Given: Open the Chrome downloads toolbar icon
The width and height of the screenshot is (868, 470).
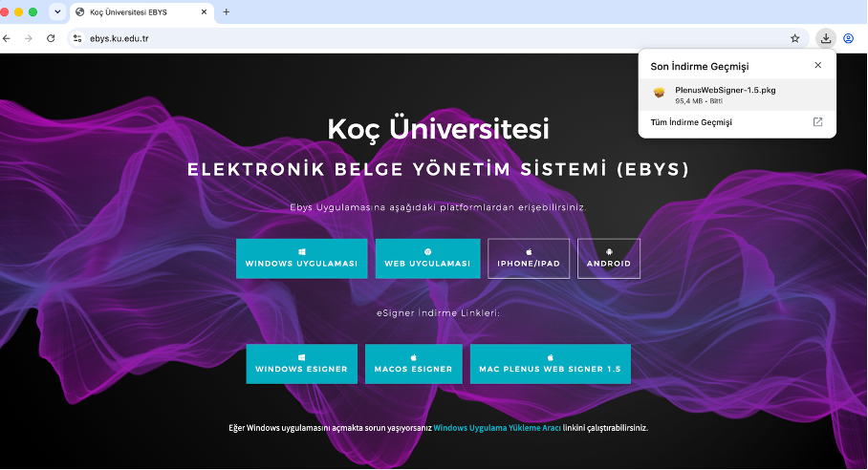Looking at the screenshot, I should 825,38.
